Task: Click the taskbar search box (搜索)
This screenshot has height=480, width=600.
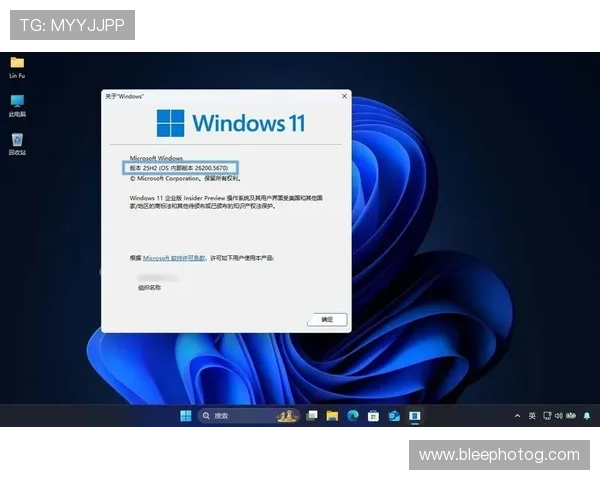Action: [x=235, y=415]
